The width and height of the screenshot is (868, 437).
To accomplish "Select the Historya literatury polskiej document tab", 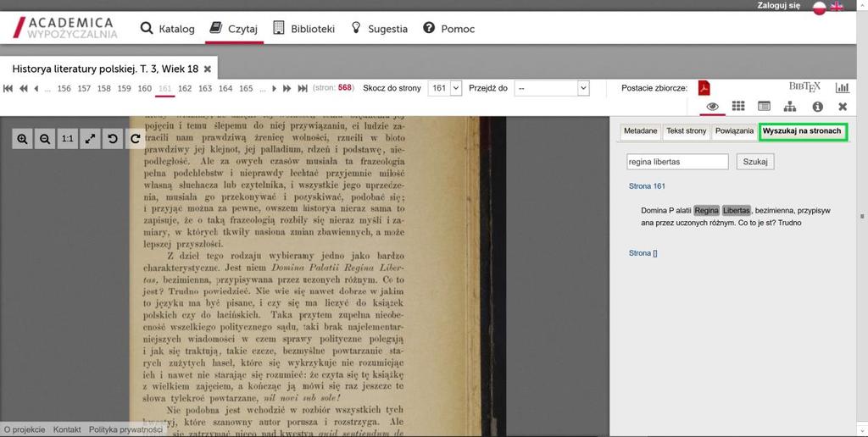I will [105, 69].
